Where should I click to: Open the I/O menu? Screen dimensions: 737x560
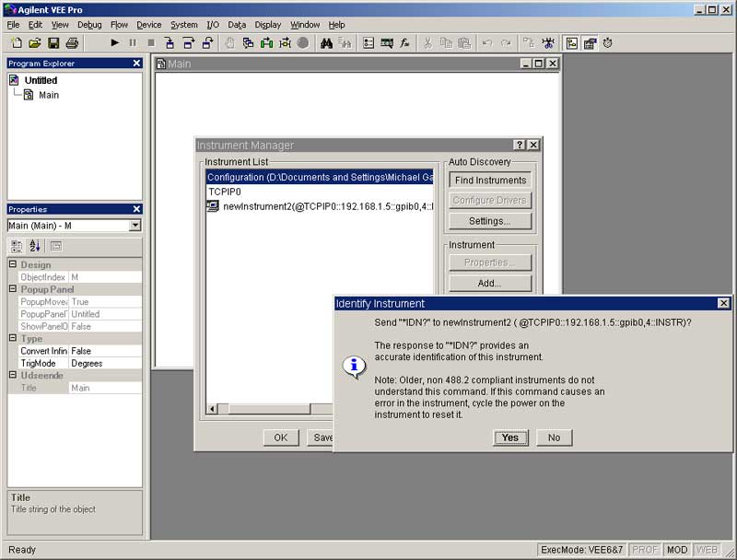click(213, 25)
